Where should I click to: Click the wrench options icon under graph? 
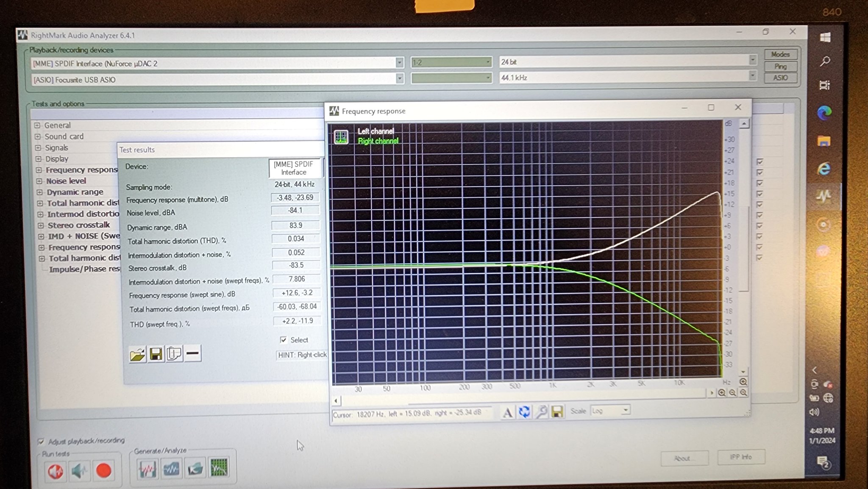(x=541, y=411)
